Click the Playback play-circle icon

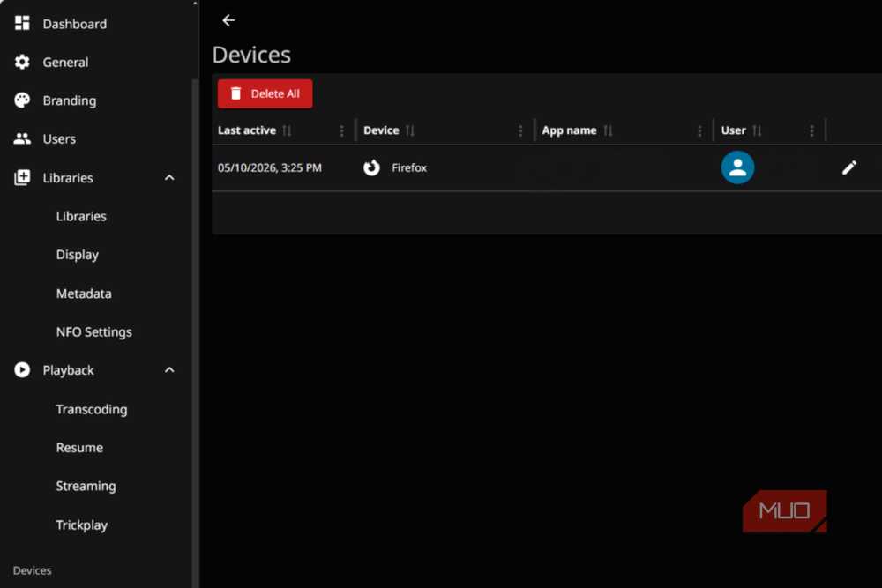click(22, 370)
